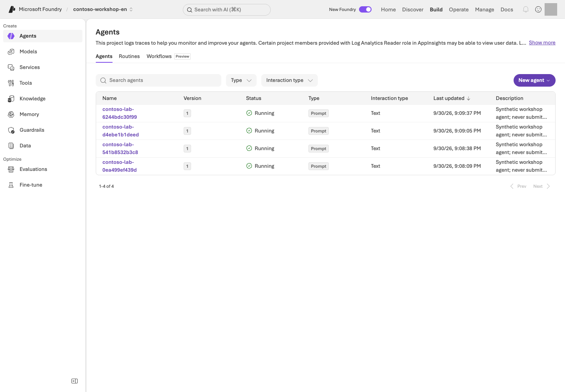Click the Memory sidebar icon
Screen dimensions: 565x392
(x=11, y=114)
